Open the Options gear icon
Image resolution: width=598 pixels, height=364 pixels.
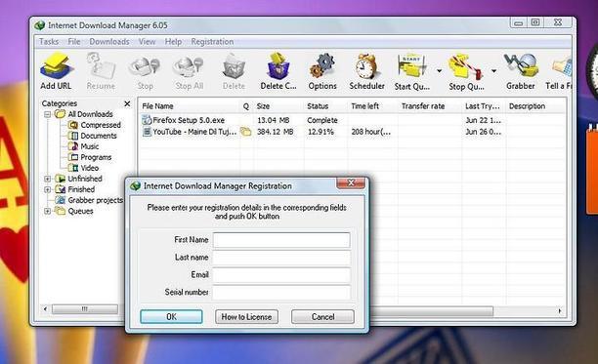click(322, 65)
